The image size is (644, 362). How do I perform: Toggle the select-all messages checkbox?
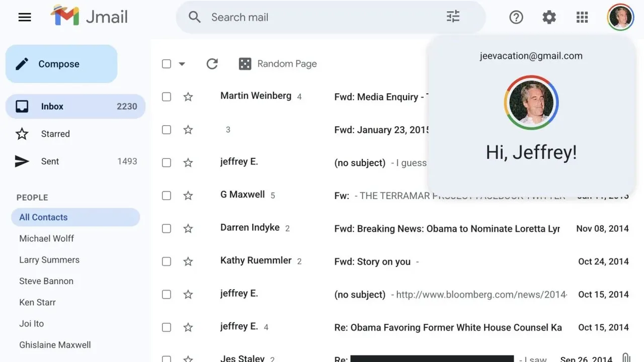(x=166, y=64)
